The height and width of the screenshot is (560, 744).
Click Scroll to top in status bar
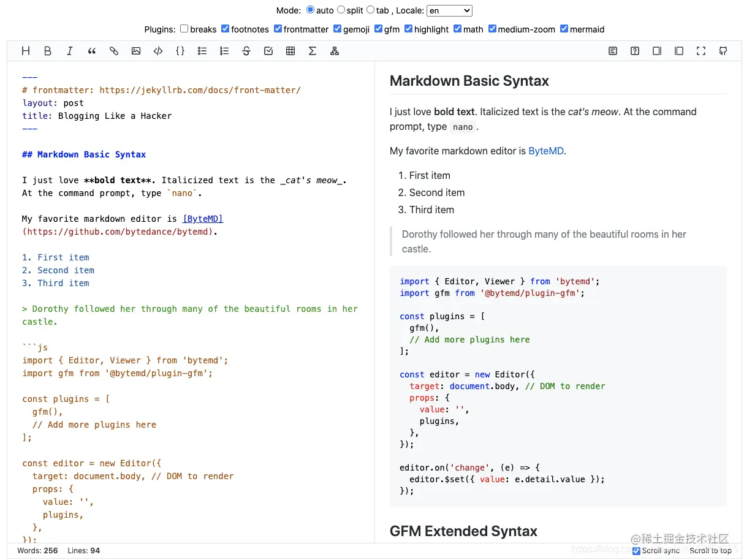click(x=710, y=550)
